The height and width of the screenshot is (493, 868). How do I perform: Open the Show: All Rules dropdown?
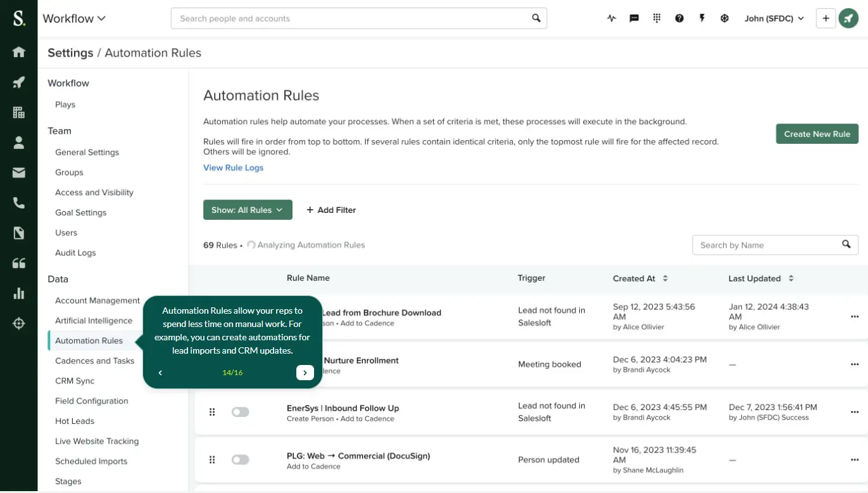(248, 210)
